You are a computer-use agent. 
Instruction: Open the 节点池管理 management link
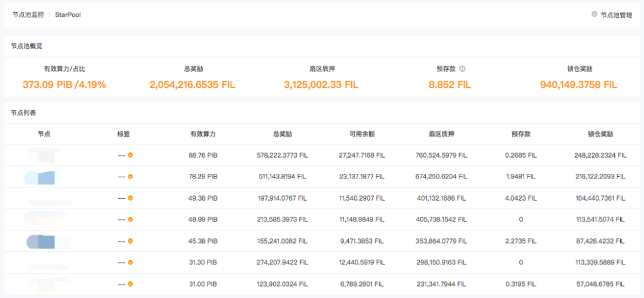616,15
